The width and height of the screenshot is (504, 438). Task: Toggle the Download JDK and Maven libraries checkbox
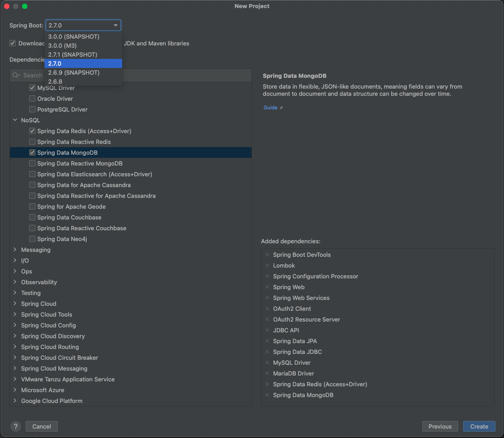pyautogui.click(x=13, y=43)
